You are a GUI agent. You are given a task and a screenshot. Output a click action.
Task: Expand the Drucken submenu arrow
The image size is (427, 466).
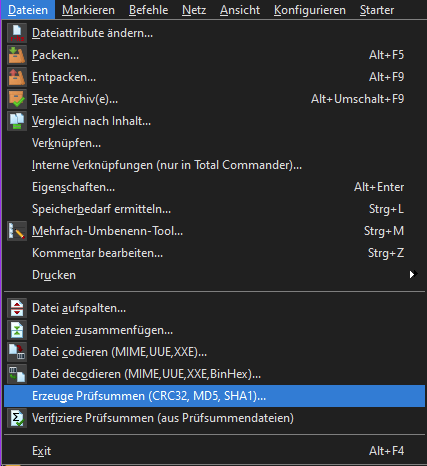(x=413, y=274)
